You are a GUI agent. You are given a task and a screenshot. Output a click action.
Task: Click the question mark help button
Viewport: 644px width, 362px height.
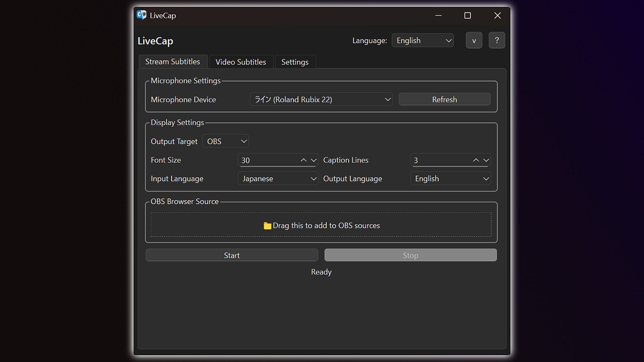click(496, 41)
